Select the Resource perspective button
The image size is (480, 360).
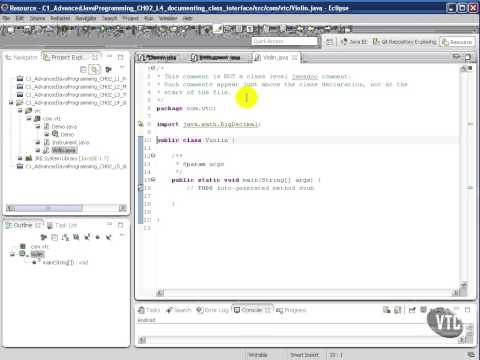pos(457,42)
